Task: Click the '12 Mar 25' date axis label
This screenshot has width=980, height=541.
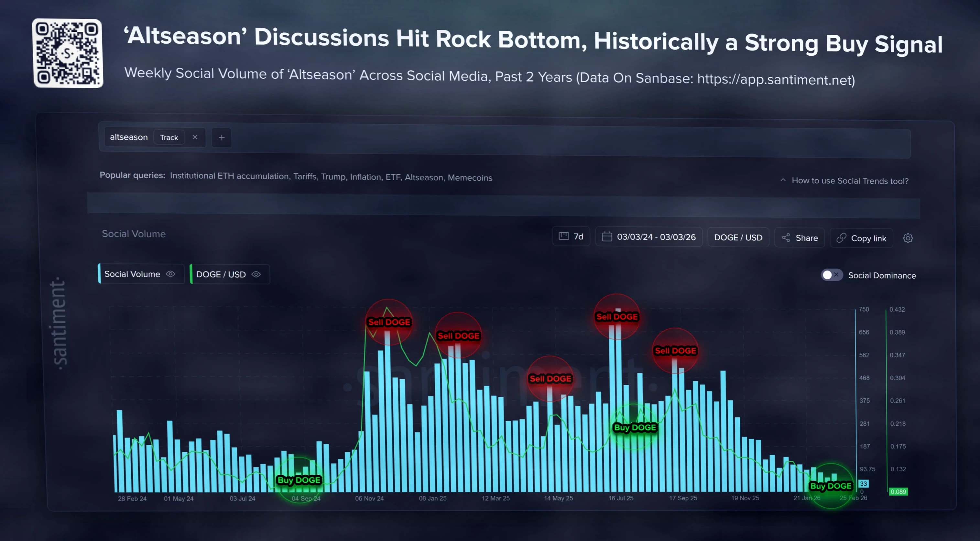Action: click(495, 498)
